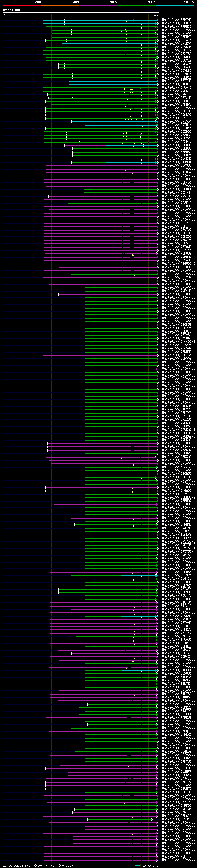Click the cyan alignment bar of B6T7M5
This screenshot has height=868, width=197.
[113, 81]
